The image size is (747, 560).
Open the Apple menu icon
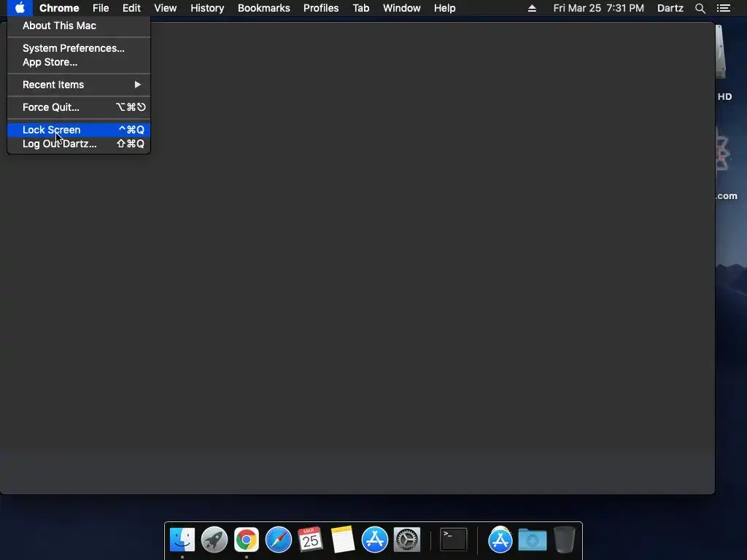coord(20,8)
